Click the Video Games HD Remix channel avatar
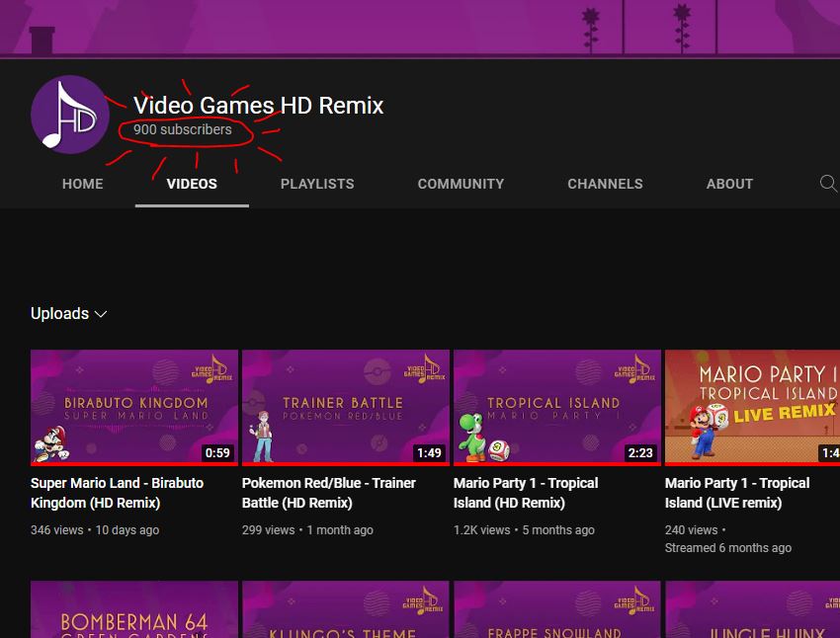This screenshot has width=840, height=638. point(70,115)
